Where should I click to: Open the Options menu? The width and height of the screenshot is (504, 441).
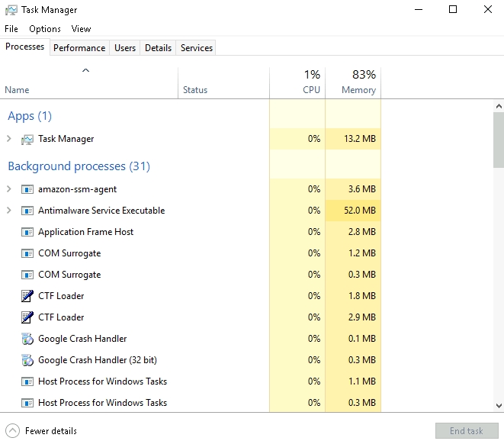coord(45,29)
